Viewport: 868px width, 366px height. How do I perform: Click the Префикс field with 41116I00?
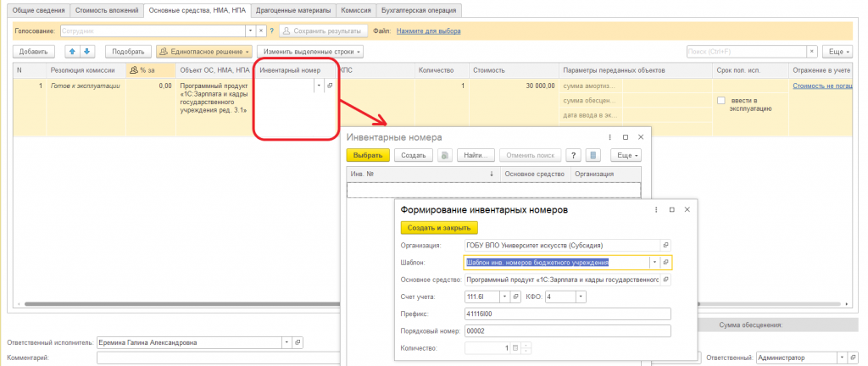(x=568, y=314)
